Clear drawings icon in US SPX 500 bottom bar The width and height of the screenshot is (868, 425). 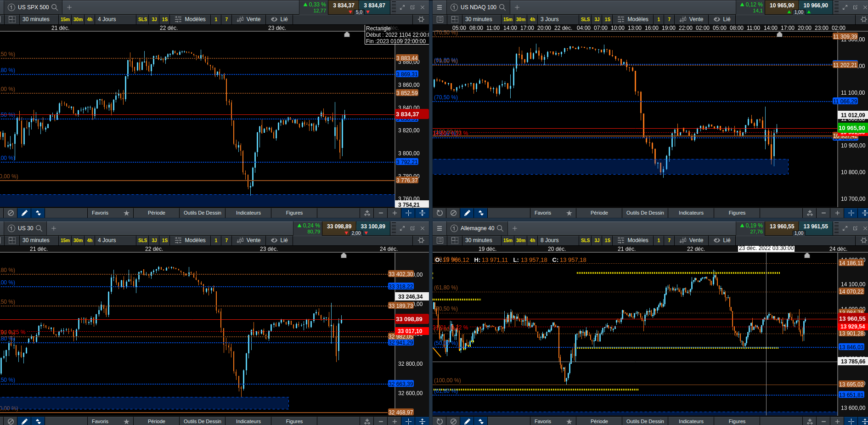pyautogui.click(x=11, y=213)
